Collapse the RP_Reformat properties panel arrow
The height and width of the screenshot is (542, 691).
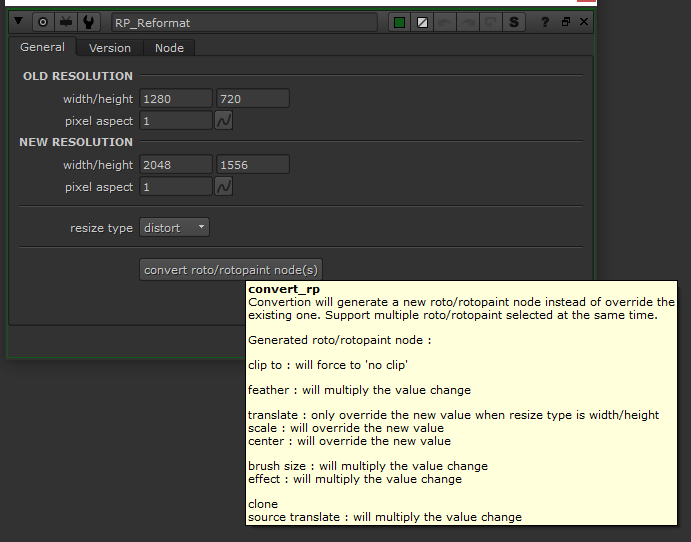[x=18, y=22]
